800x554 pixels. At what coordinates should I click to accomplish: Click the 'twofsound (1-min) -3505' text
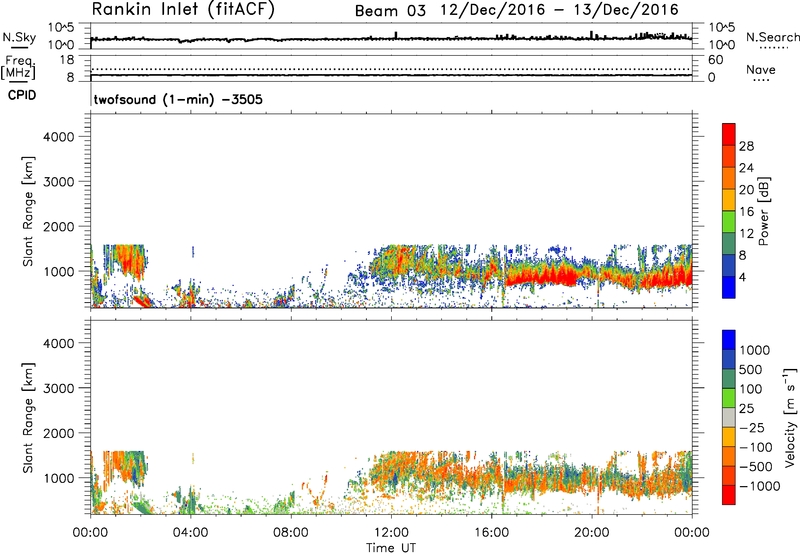tap(178, 99)
